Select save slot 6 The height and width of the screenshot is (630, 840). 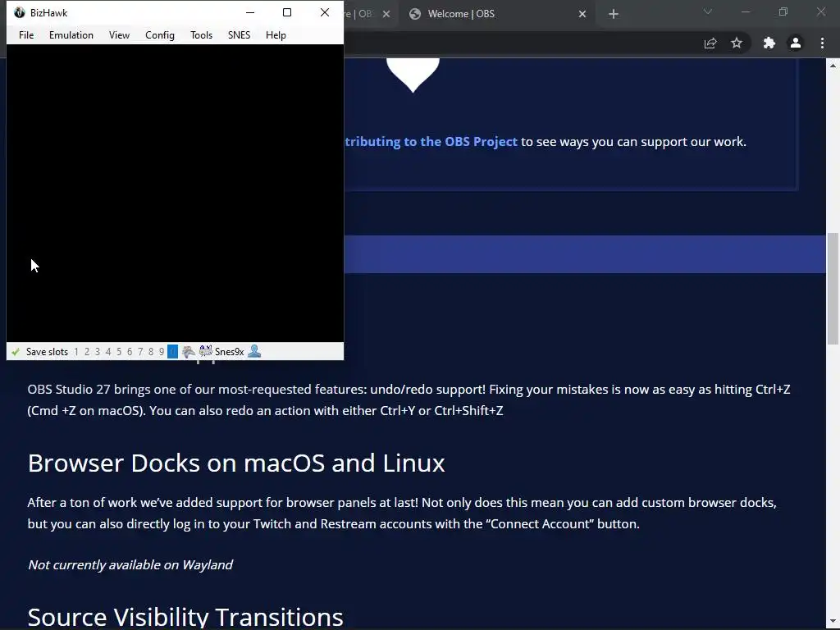tap(130, 352)
